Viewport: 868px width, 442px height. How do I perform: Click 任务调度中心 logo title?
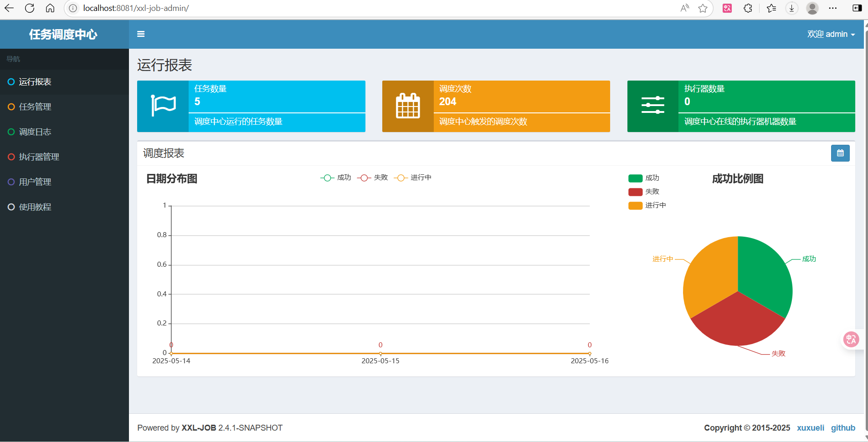tap(63, 34)
